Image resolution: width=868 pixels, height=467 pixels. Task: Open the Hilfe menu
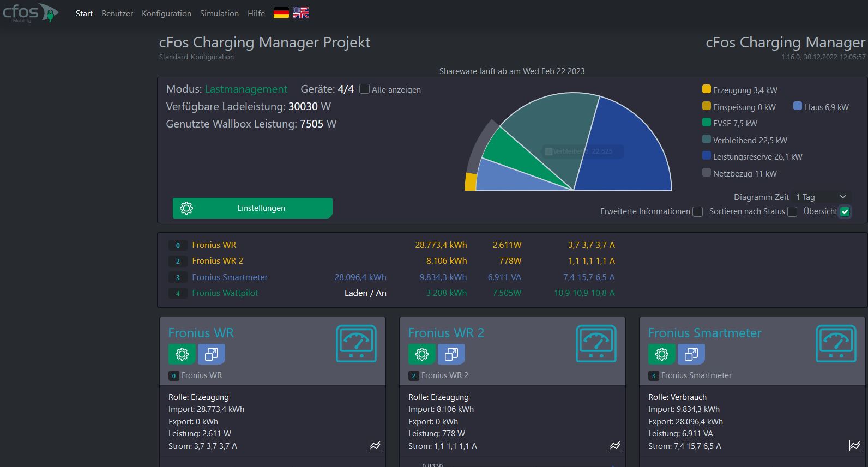256,13
